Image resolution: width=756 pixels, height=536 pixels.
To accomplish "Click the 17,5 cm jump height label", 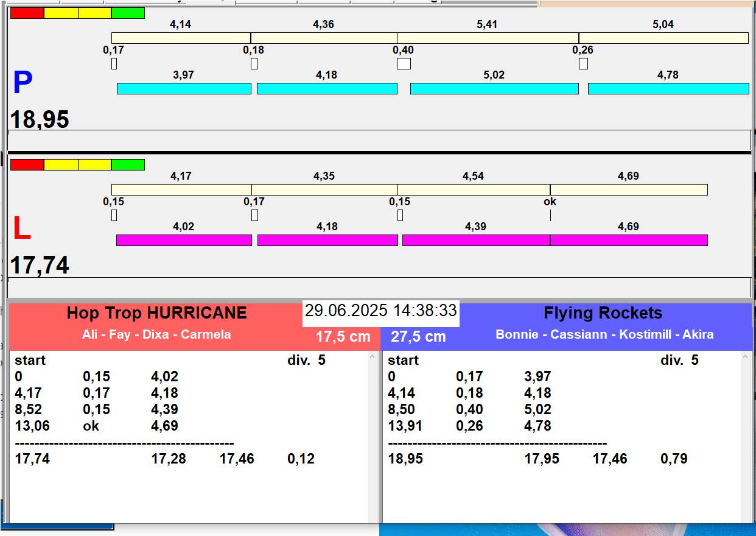I will coord(343,337).
